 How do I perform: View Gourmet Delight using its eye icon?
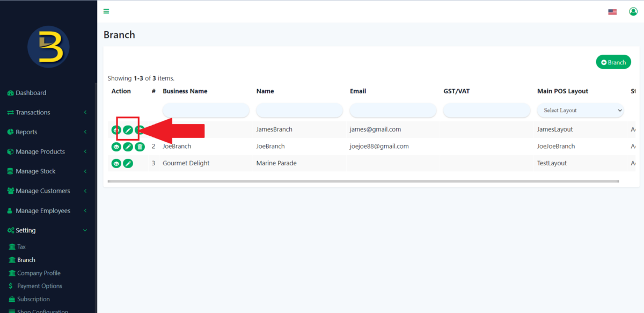[x=116, y=163]
